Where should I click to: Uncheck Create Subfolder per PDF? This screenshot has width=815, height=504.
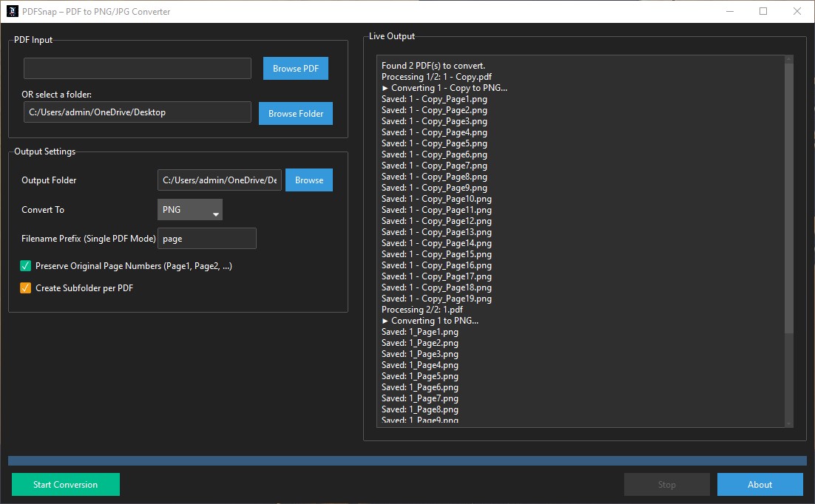coord(24,287)
